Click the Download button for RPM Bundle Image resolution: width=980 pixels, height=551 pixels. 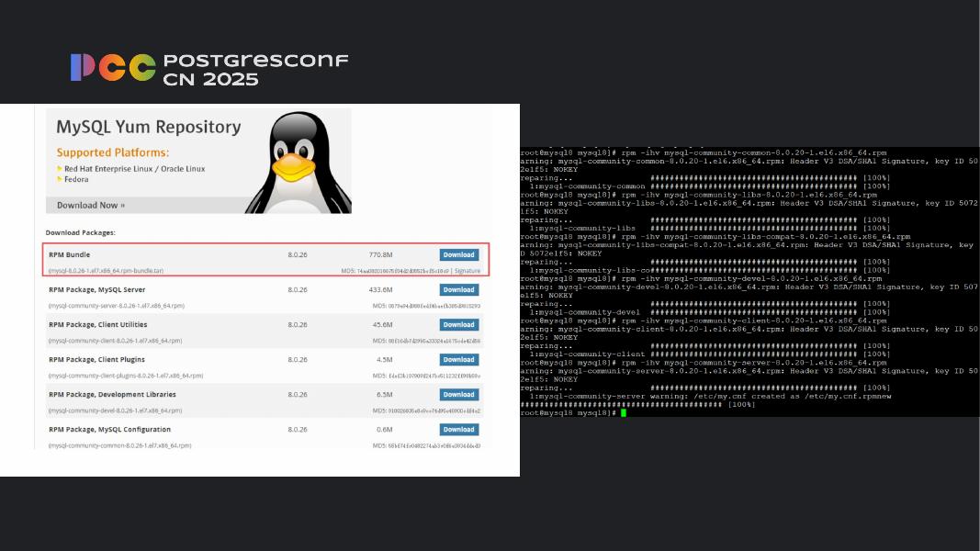(x=458, y=255)
